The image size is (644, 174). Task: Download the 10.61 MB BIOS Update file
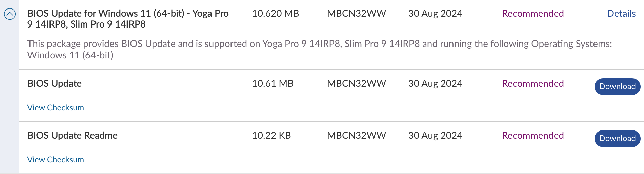[617, 87]
